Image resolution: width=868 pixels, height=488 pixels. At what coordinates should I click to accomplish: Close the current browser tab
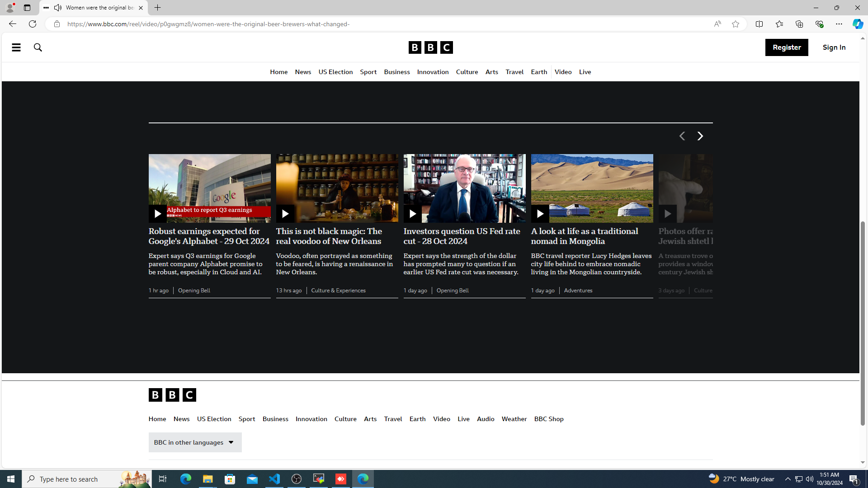click(141, 8)
